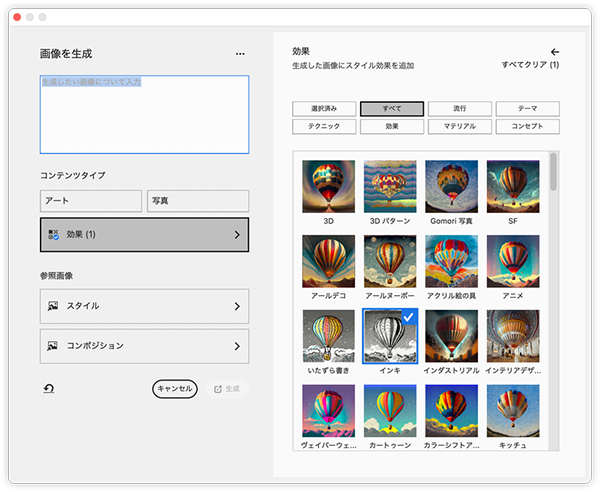Viewport: 600px width, 492px height.
Task: Toggle the 写真 content type
Action: pos(197,201)
